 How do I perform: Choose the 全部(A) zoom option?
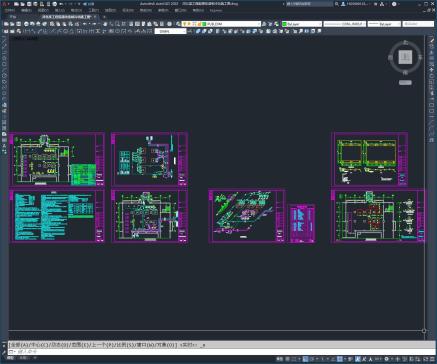coord(20,345)
